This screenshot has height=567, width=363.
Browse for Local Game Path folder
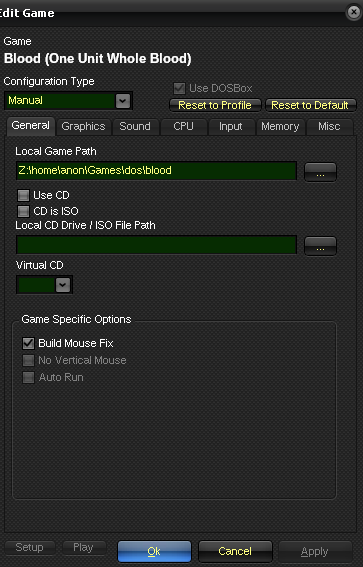pos(320,172)
